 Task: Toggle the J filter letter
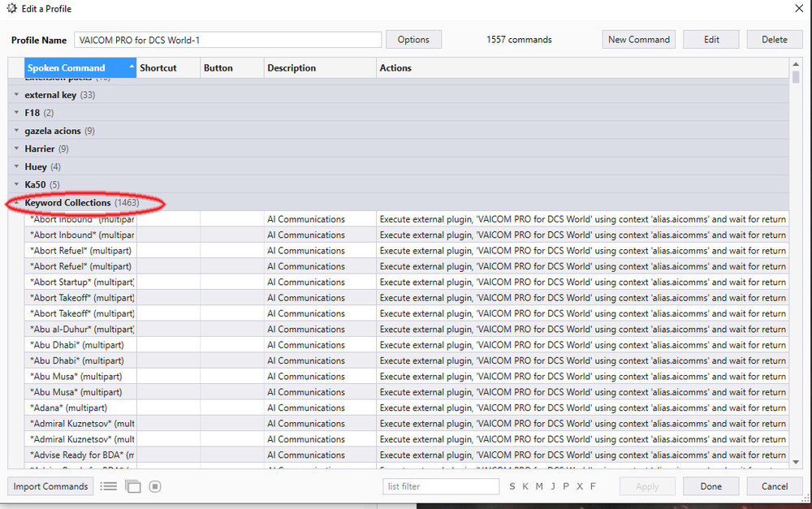click(x=553, y=486)
